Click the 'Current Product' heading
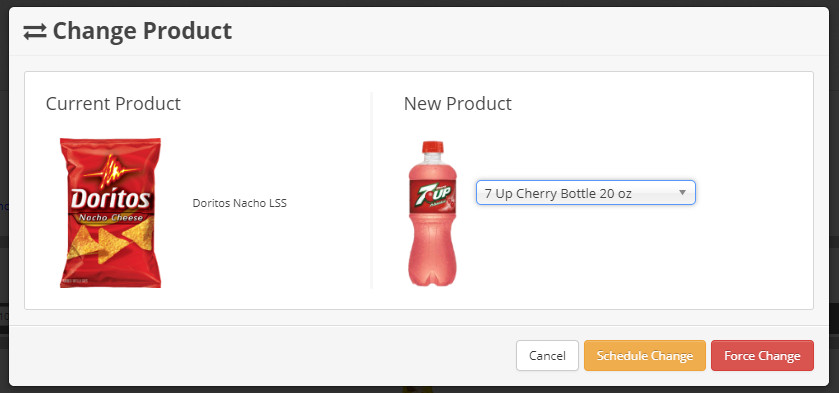 (x=113, y=103)
